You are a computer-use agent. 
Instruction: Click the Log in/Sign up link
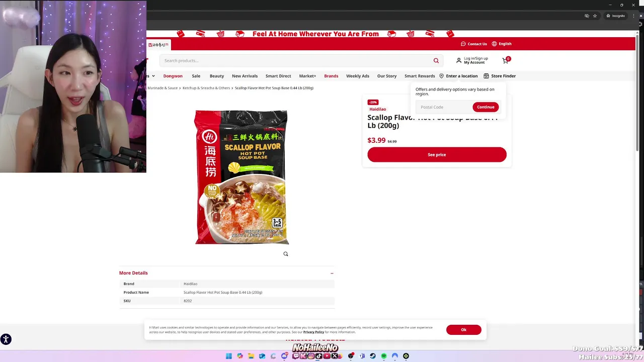476,58
